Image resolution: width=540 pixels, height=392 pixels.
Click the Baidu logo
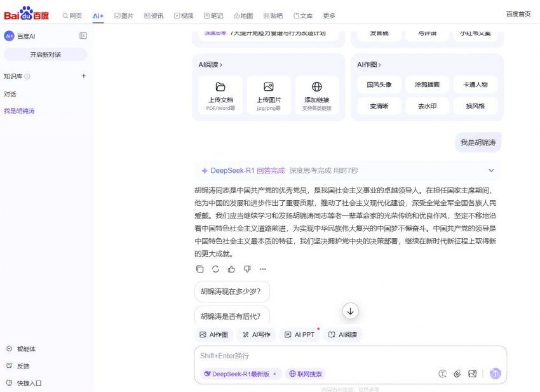click(x=26, y=14)
